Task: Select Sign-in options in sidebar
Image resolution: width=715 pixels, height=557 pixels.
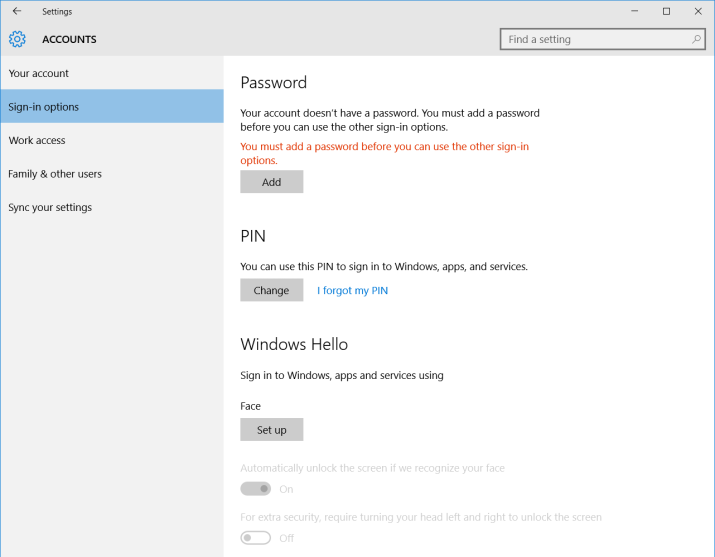Action: (x=44, y=107)
